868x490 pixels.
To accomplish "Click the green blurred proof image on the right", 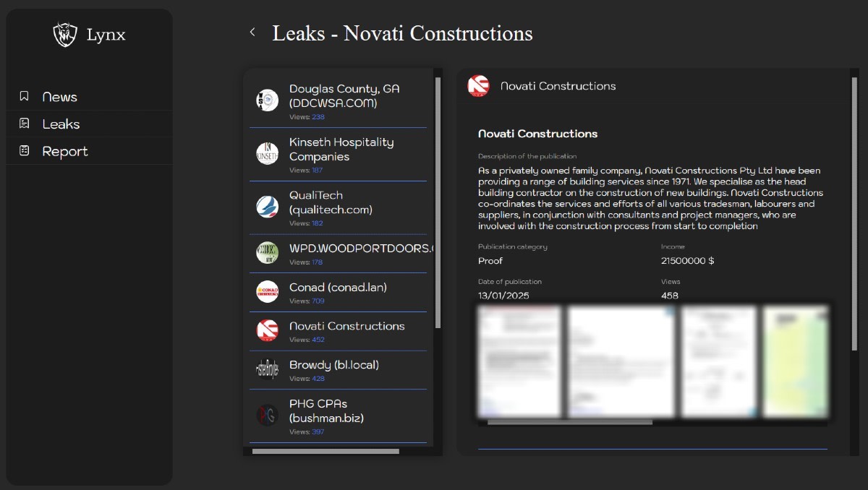I will coord(796,361).
